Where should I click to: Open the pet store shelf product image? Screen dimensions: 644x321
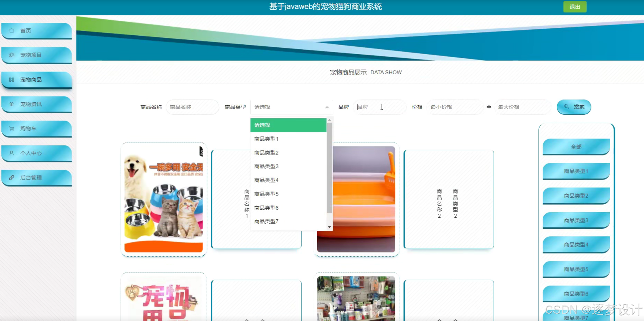356,299
